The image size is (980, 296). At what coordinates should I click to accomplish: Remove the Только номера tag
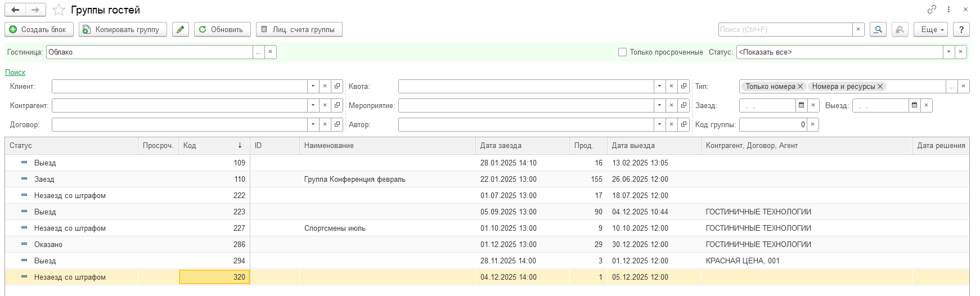click(800, 86)
